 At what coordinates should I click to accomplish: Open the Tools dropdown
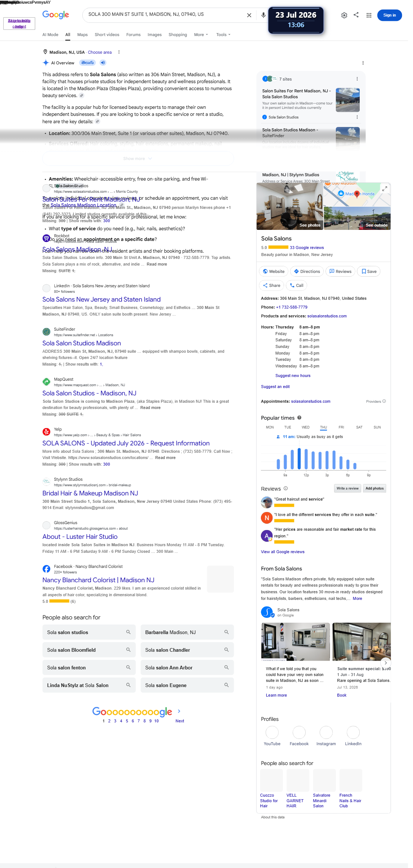[223, 35]
